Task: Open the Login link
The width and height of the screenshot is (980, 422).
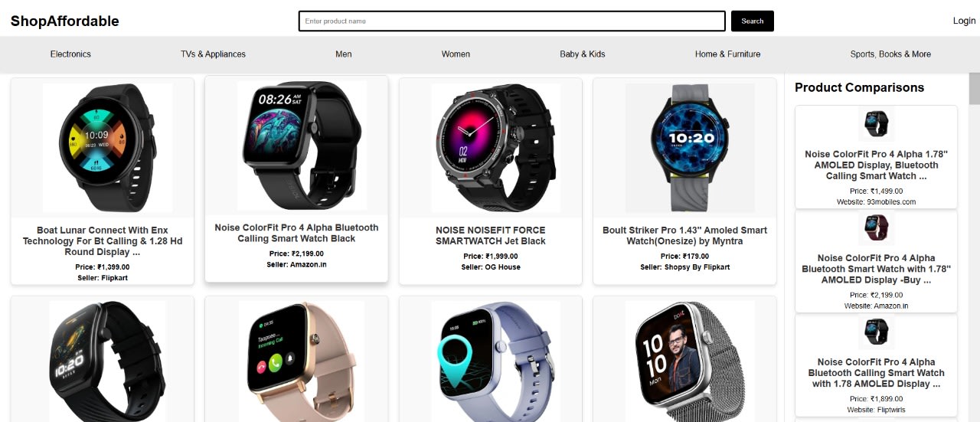Action: [x=964, y=21]
